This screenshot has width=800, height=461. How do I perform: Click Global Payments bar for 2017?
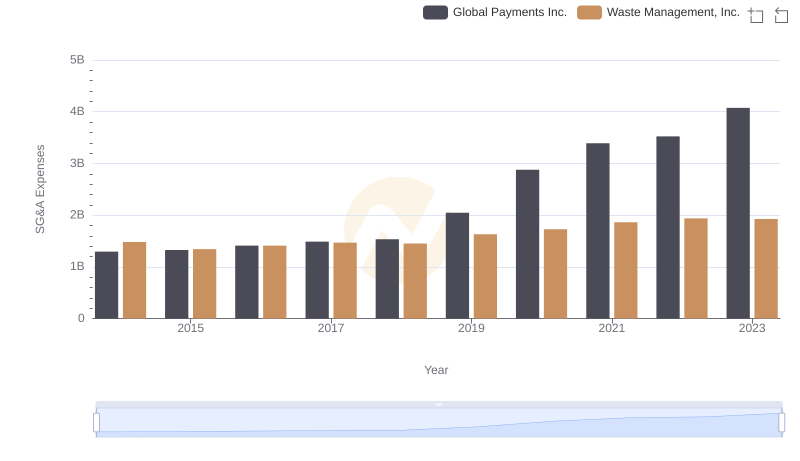click(x=317, y=280)
